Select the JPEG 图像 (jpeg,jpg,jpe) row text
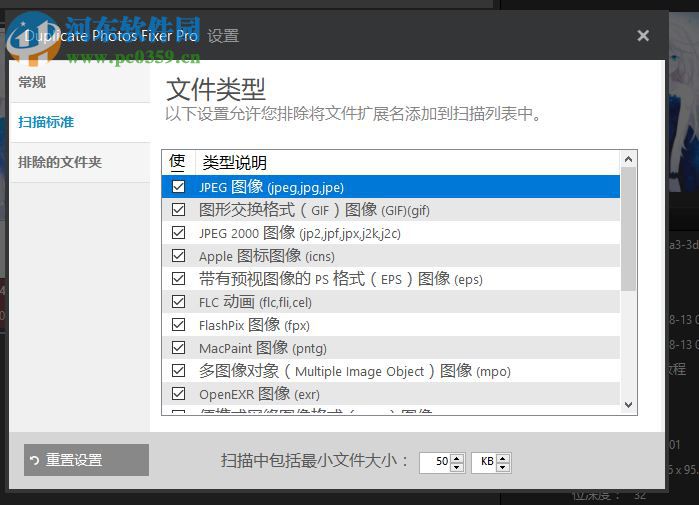 [271, 187]
